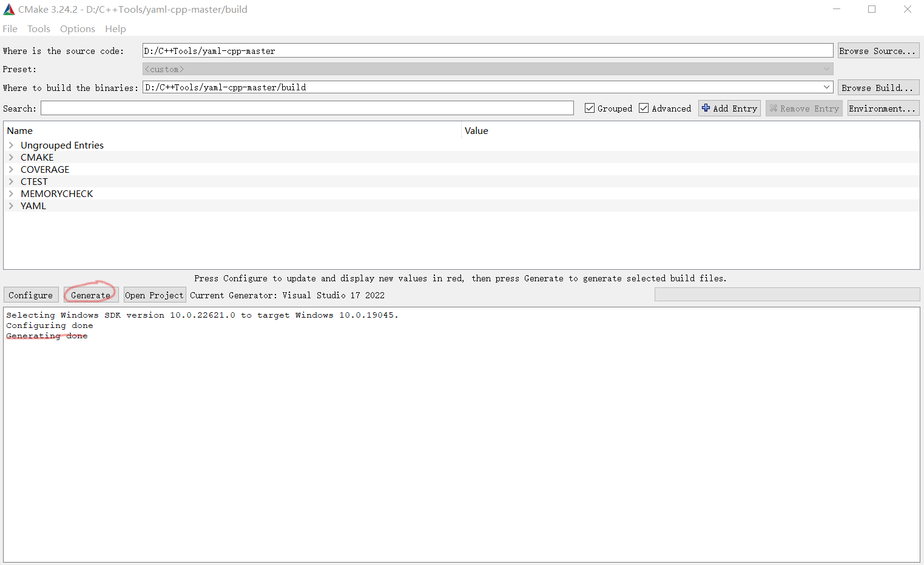Open the Tools menu

pyautogui.click(x=38, y=28)
